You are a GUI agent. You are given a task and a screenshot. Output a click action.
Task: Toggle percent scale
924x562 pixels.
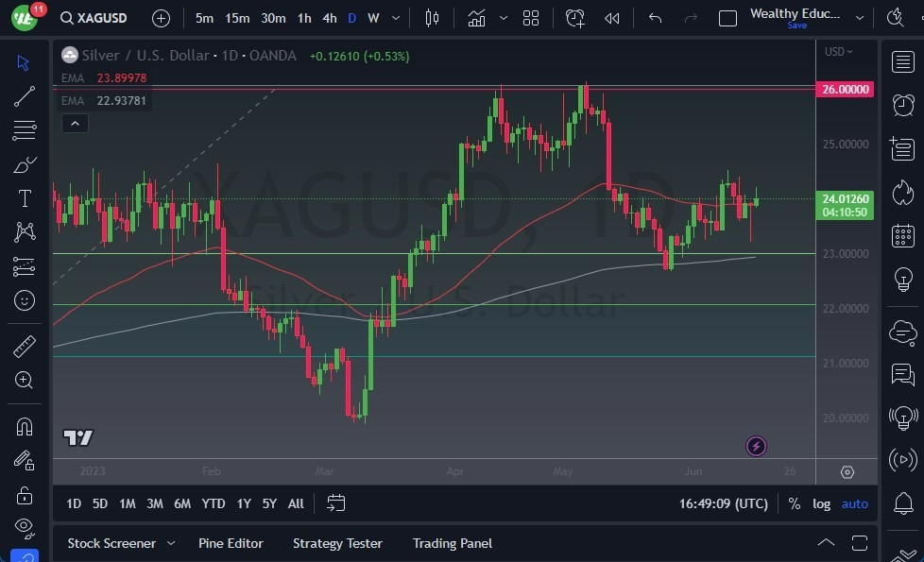(795, 503)
